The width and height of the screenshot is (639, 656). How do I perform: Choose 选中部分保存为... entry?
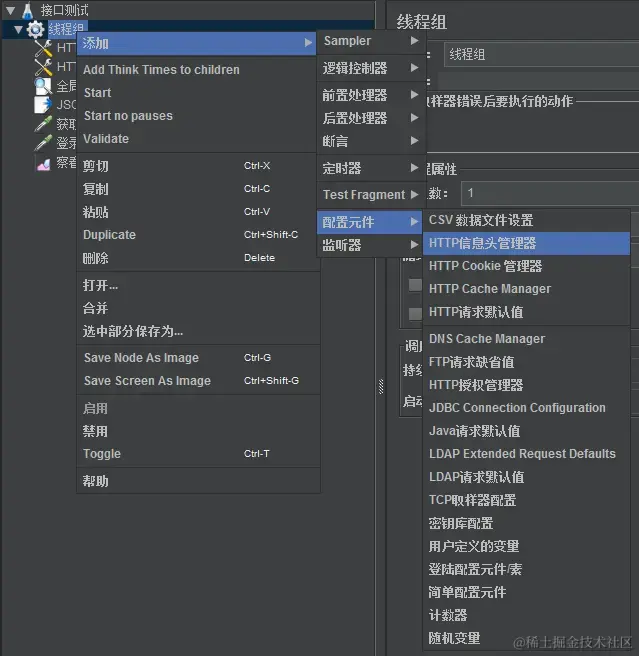coord(198,331)
